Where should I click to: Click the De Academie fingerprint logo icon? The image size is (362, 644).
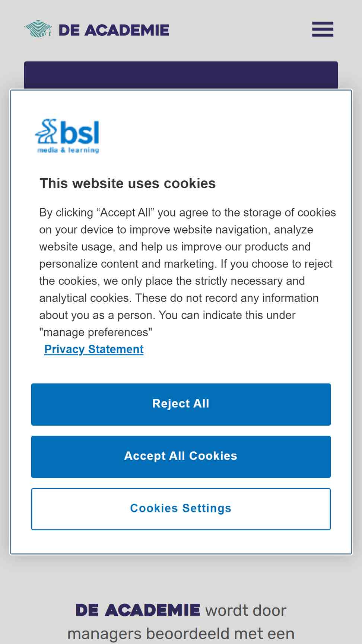(38, 29)
